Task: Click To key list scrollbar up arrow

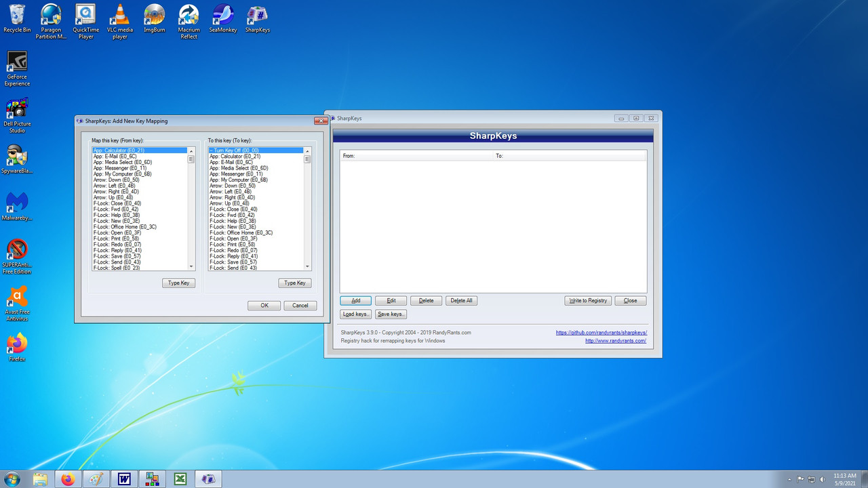Action: pyautogui.click(x=307, y=150)
